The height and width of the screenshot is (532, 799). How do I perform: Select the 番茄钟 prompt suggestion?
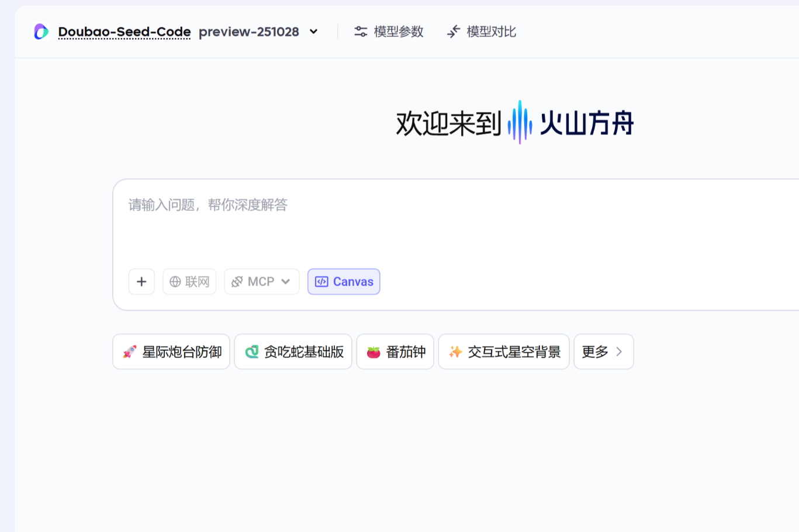click(x=395, y=352)
